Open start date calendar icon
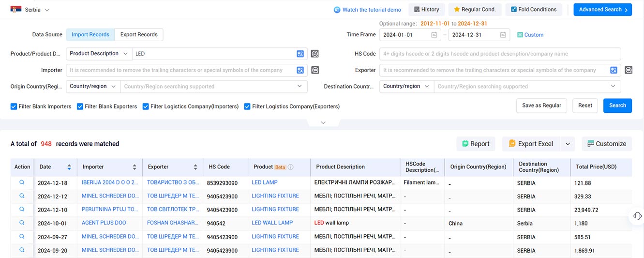644x258 pixels. pyautogui.click(x=434, y=35)
